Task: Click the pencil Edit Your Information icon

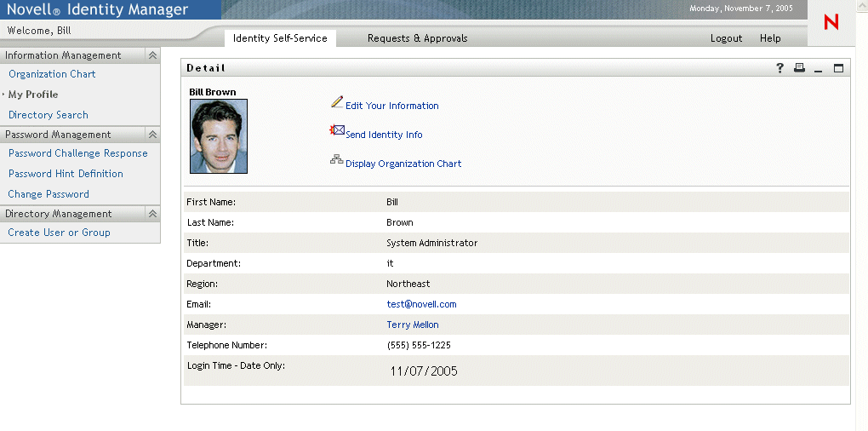Action: [337, 102]
